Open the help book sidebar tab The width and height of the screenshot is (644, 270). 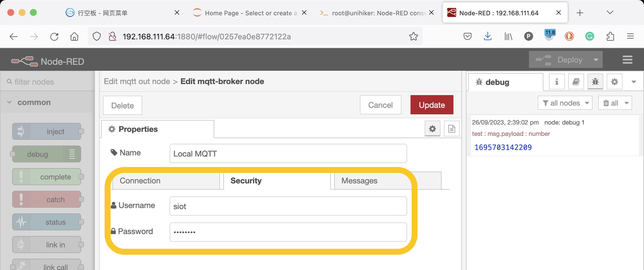(576, 82)
